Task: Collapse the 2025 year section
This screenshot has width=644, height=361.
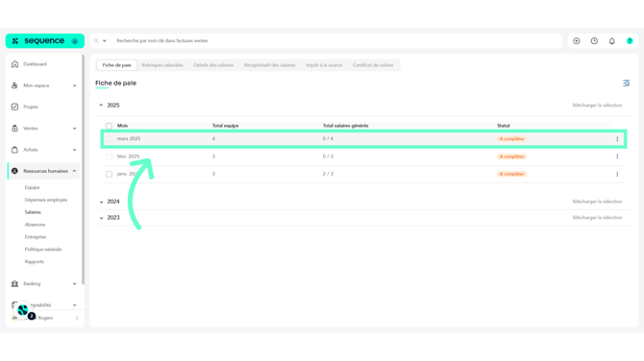Action: (101, 106)
